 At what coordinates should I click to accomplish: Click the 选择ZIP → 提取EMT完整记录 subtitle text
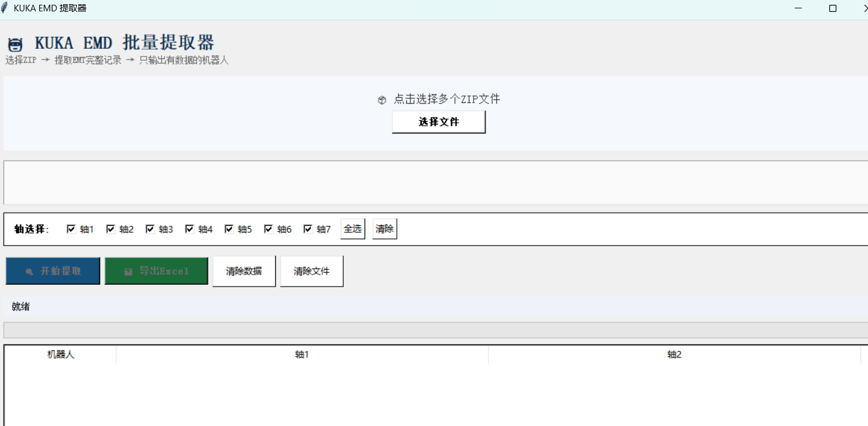click(x=117, y=60)
